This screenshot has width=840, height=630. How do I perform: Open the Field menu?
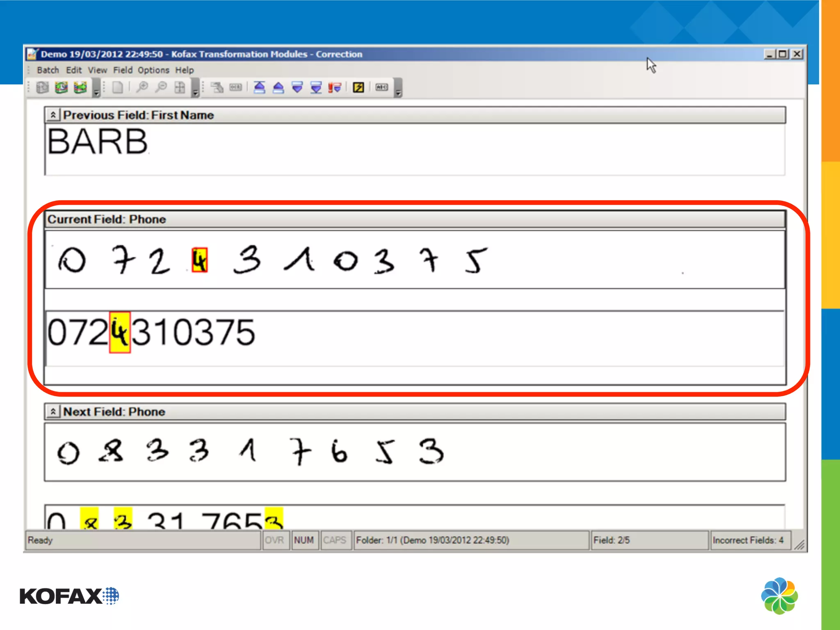[123, 70]
